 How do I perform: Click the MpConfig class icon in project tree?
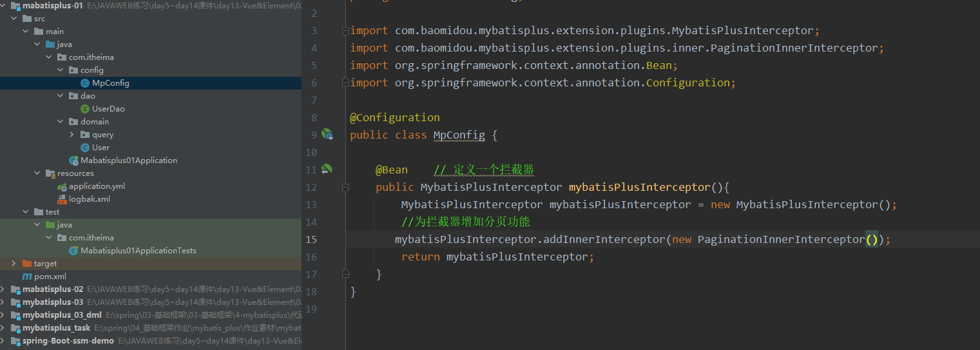[85, 83]
